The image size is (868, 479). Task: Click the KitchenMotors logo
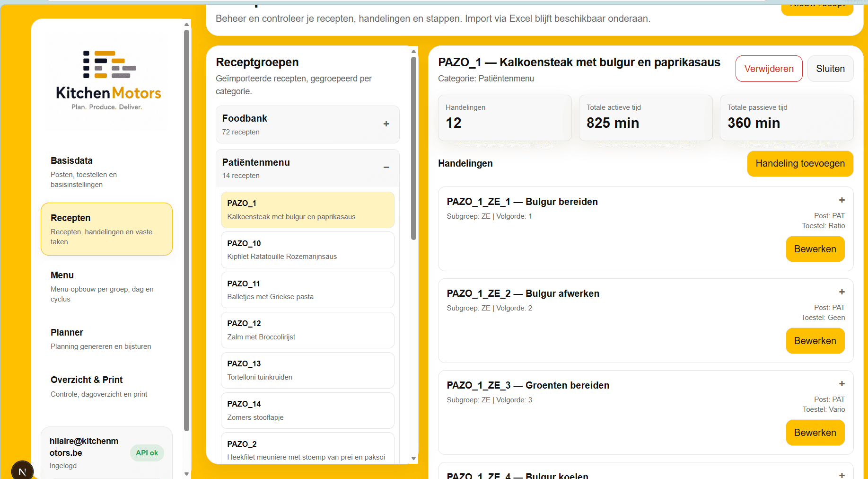click(109, 80)
